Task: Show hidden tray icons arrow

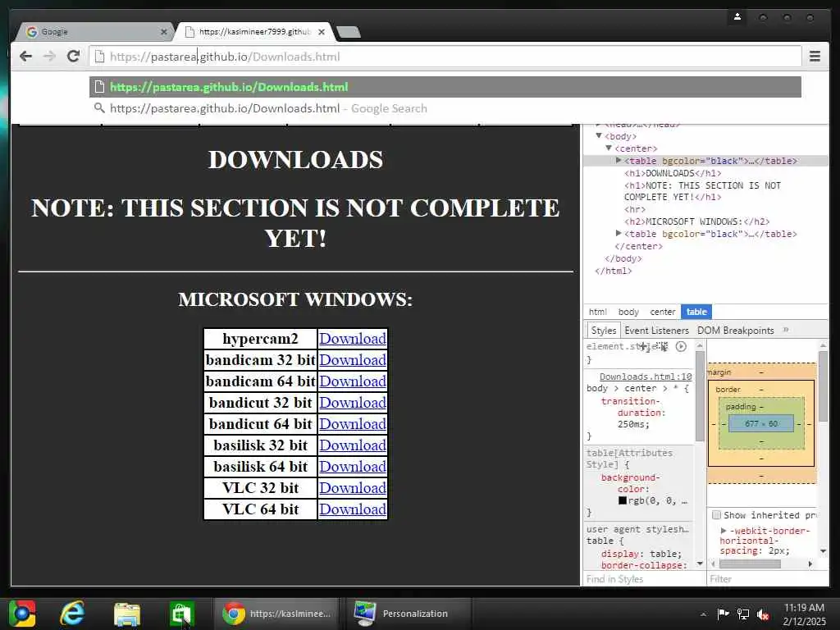Action: [x=703, y=614]
